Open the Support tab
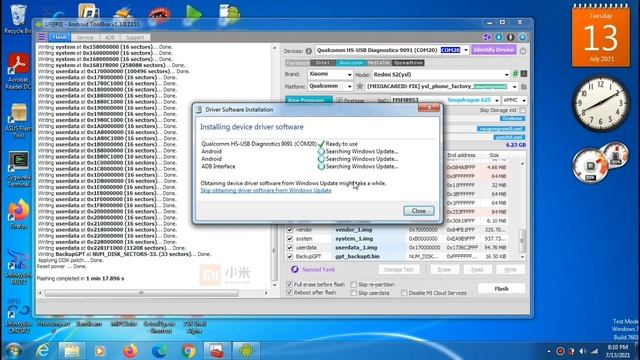 pyautogui.click(x=135, y=37)
